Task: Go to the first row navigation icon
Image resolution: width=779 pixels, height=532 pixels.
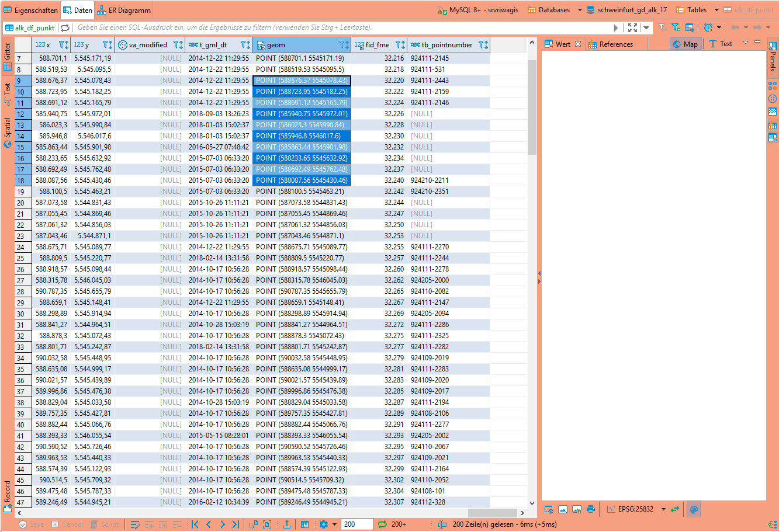Action: [195, 524]
